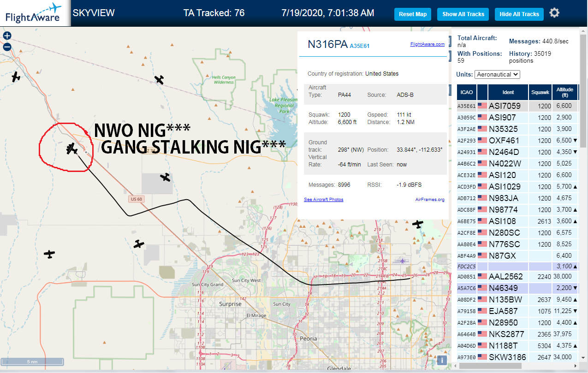Sort table by Squawk column
This screenshot has height=373, width=588.
click(540, 92)
